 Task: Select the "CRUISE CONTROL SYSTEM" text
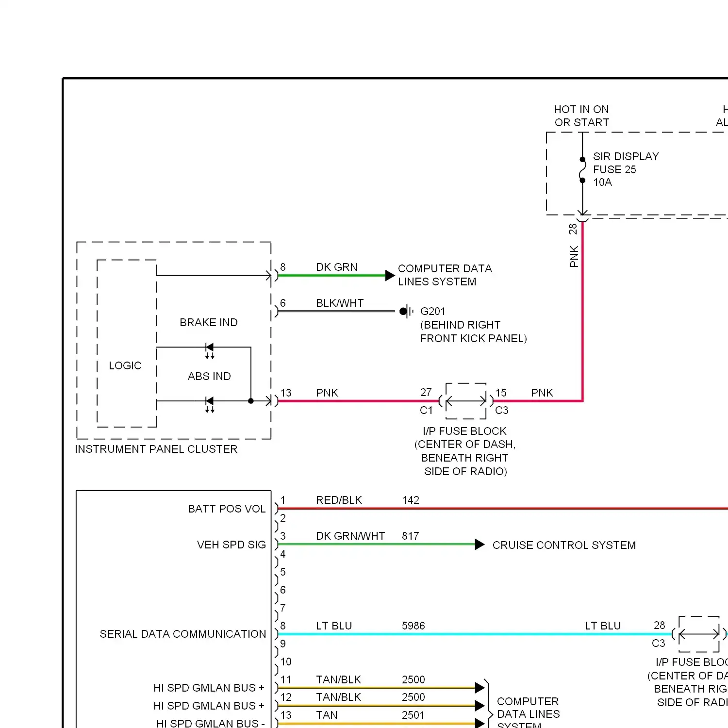[564, 546]
